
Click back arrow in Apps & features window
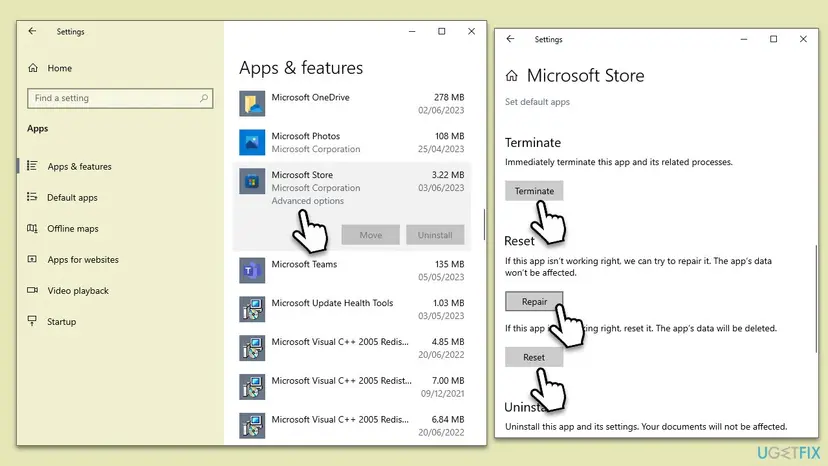click(32, 31)
